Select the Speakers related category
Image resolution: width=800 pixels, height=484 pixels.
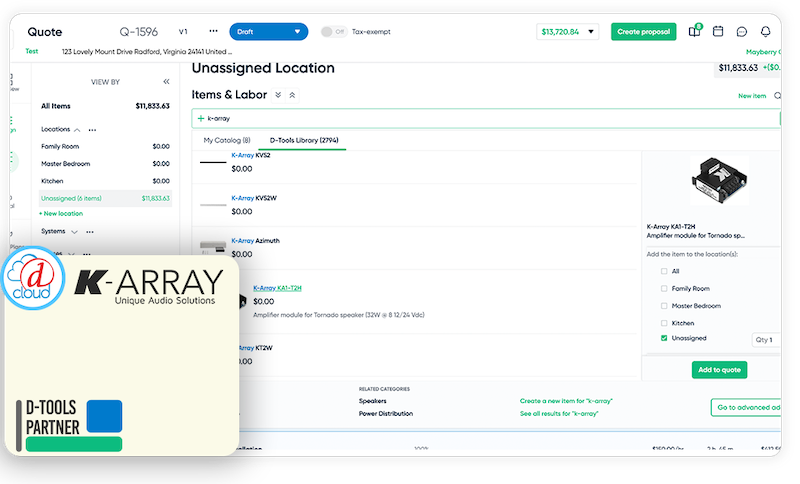point(372,401)
